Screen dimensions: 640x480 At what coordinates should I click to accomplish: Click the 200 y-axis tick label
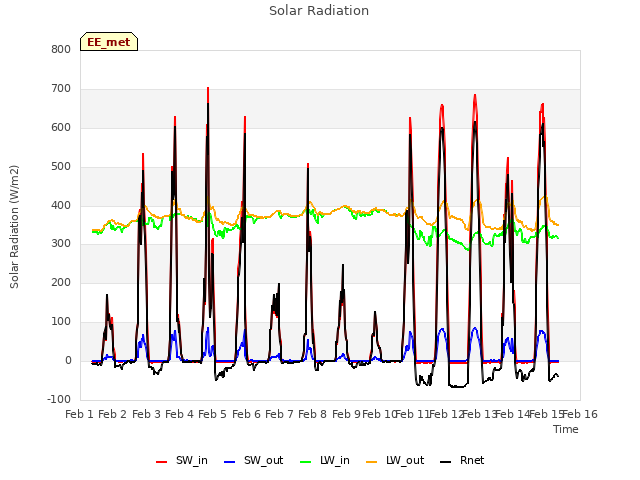(x=61, y=282)
